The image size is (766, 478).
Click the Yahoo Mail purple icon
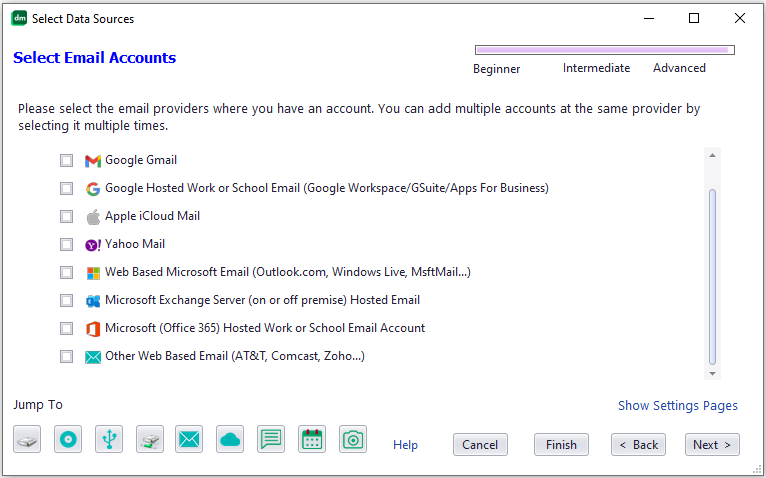(x=93, y=244)
